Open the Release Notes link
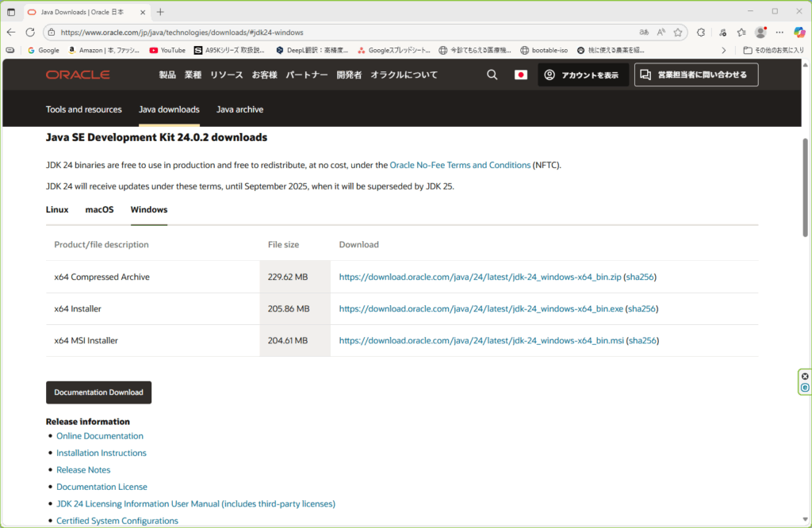Viewport: 812px width, 528px height. point(83,469)
